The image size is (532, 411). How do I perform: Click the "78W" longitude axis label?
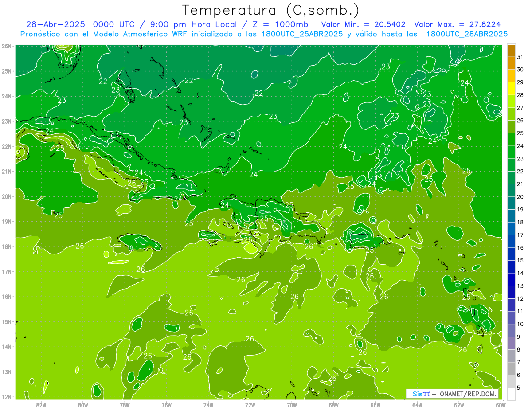(x=125, y=404)
